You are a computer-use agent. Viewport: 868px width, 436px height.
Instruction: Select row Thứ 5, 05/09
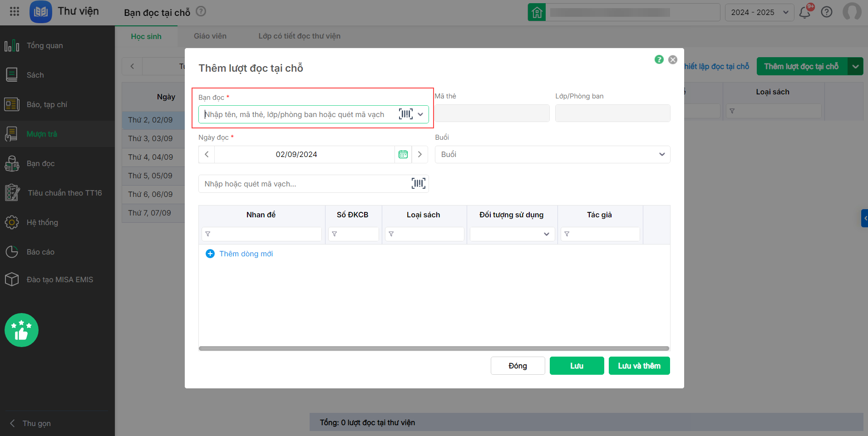pyautogui.click(x=153, y=176)
